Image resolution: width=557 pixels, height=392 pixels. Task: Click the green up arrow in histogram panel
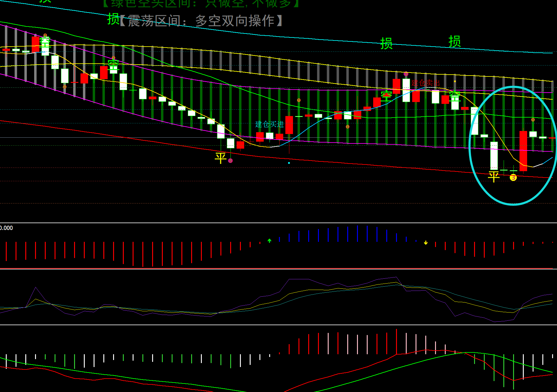270,241
